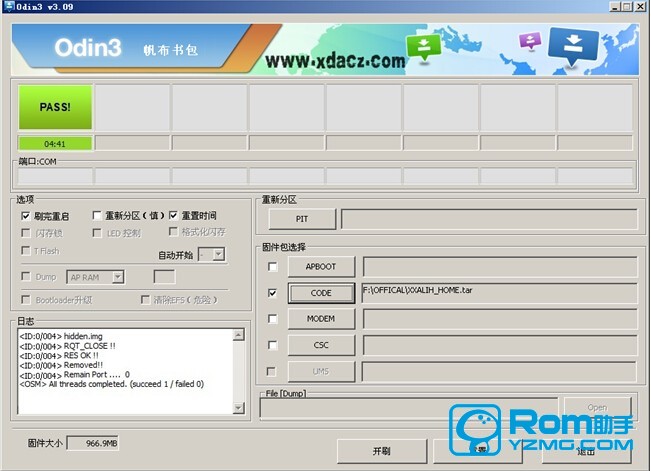Toggle the 重置时间 reset time checkbox
Image resolution: width=651 pixels, height=471 pixels.
[173, 216]
